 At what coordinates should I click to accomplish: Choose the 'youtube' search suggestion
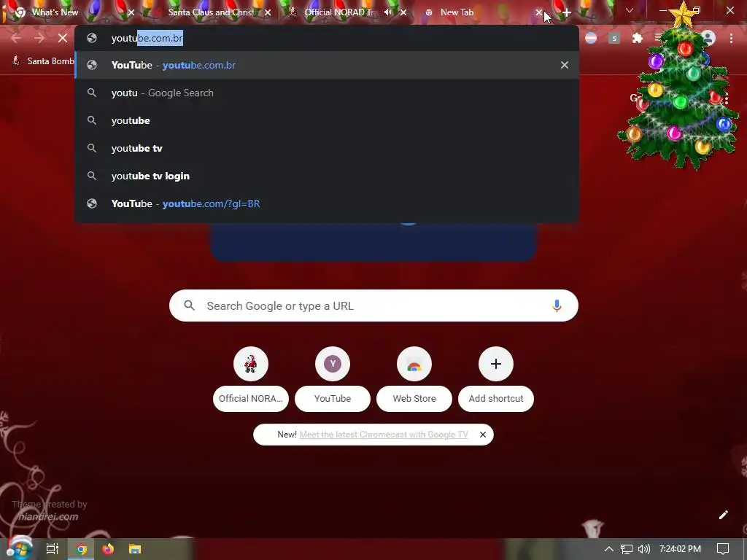point(327,120)
